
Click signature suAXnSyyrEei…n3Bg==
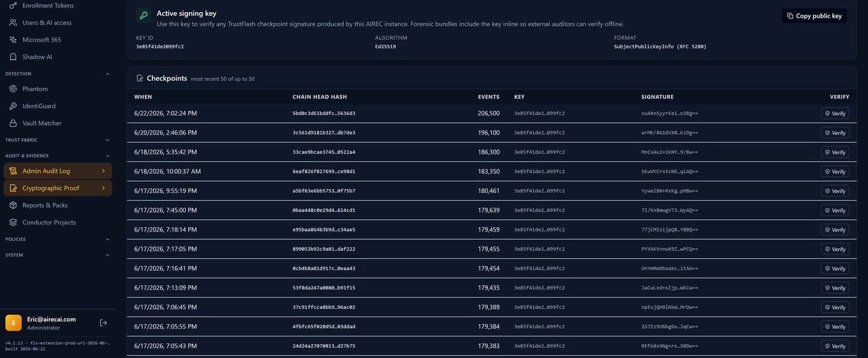tap(670, 113)
